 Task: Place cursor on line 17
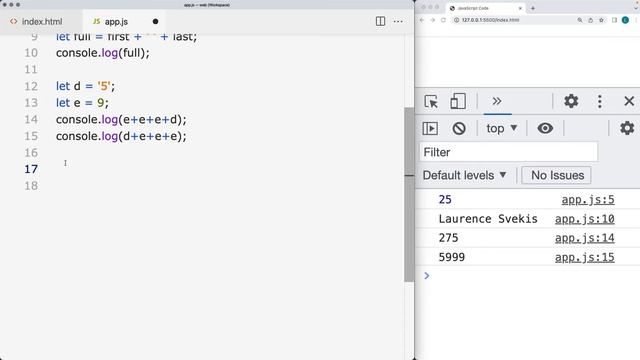[x=229, y=169]
